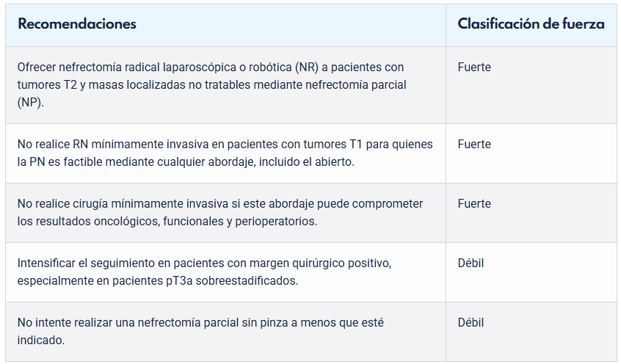Click the "Recomendaciones" column header
621x364 pixels.
coord(77,24)
